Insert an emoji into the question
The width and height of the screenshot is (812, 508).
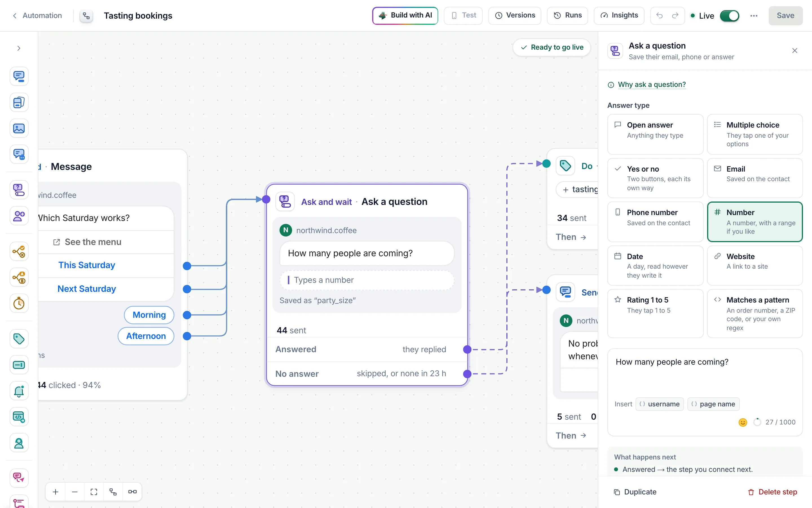pyautogui.click(x=743, y=422)
